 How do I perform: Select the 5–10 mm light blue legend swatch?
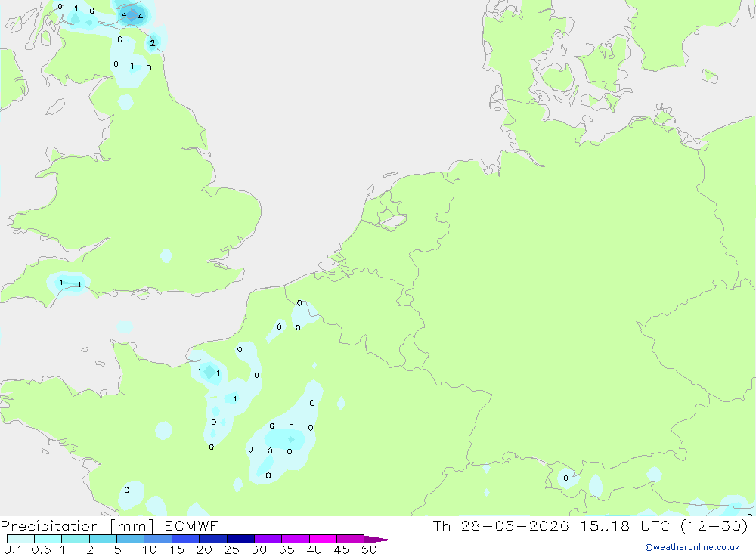130,539
